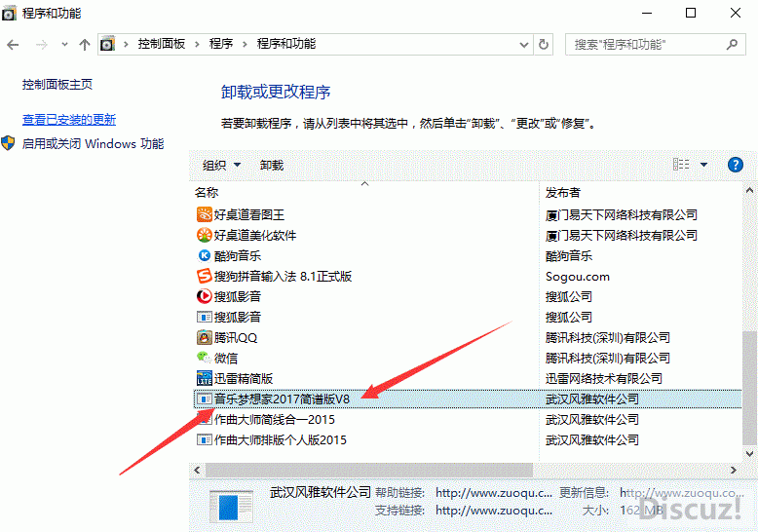
Task: Click the 酷狗音乐 program icon
Action: pyautogui.click(x=204, y=255)
